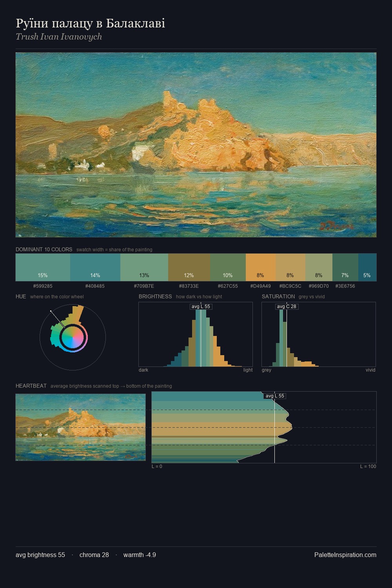This screenshot has height=588, width=392.
Task: Click hex code #709B7E label
Action: click(x=144, y=286)
